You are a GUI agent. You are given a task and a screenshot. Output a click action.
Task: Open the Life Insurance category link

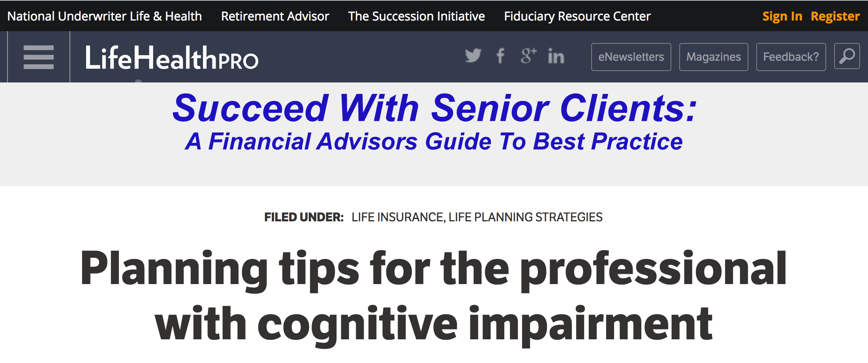click(397, 217)
